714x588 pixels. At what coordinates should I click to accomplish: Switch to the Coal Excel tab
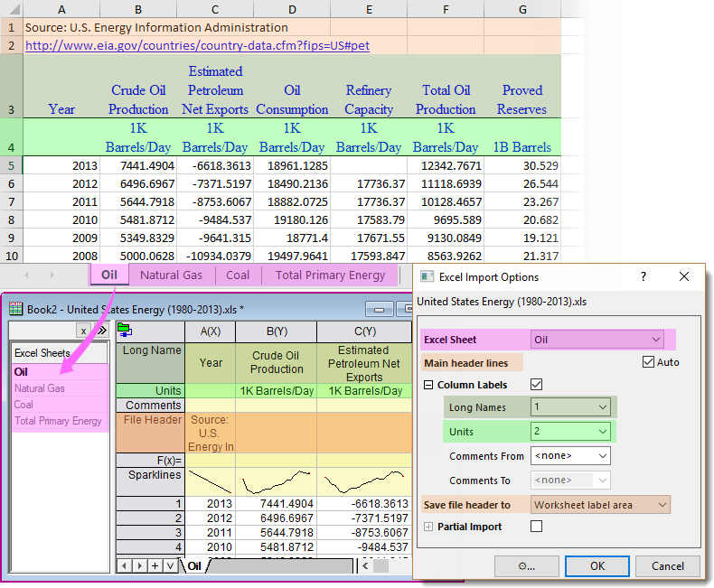pos(238,275)
